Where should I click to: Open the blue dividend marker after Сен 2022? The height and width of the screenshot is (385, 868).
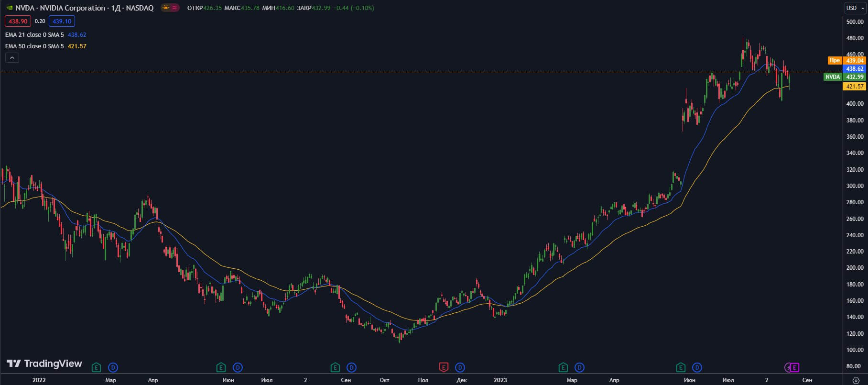tap(351, 367)
